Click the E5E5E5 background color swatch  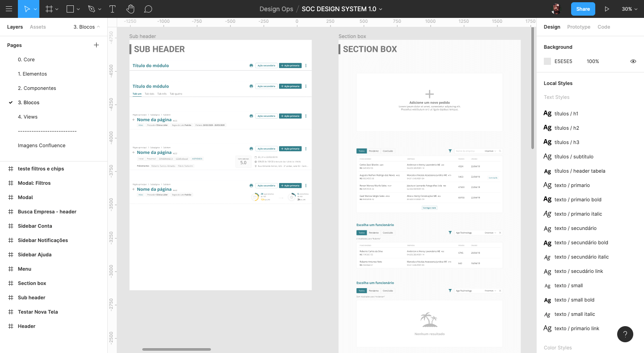[x=547, y=61]
